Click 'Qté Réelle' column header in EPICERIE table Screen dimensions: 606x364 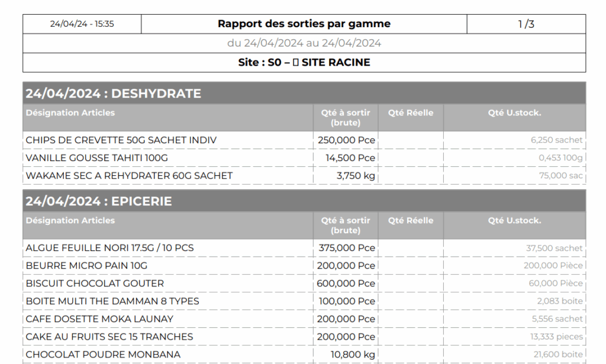(411, 220)
